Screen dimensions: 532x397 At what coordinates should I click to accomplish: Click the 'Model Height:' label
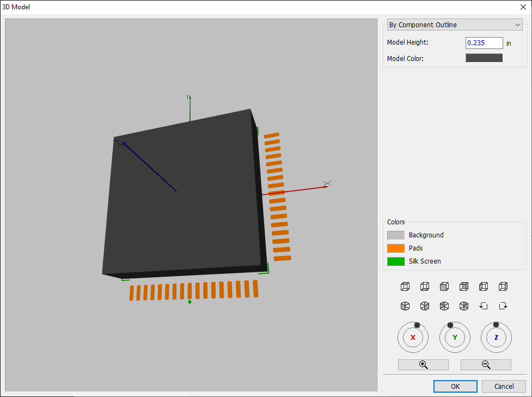(x=407, y=42)
